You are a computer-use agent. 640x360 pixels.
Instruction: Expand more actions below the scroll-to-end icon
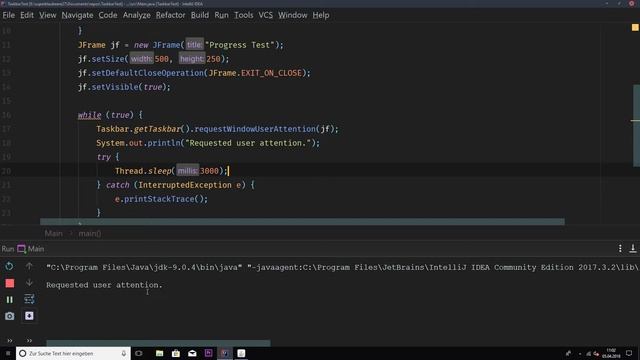(29, 340)
